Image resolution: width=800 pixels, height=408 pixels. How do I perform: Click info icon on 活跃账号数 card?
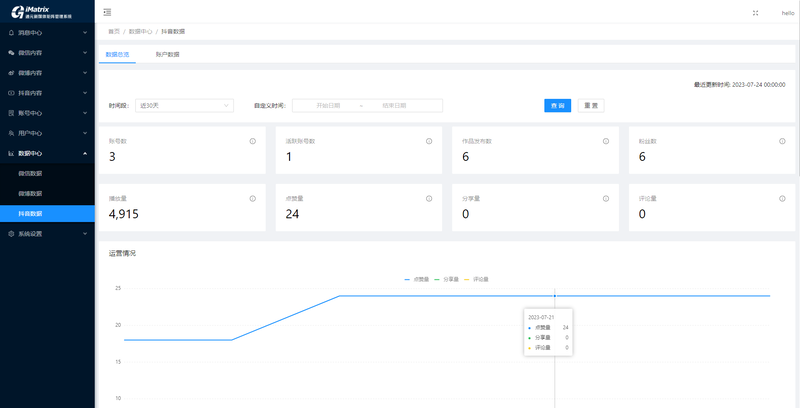(x=429, y=141)
